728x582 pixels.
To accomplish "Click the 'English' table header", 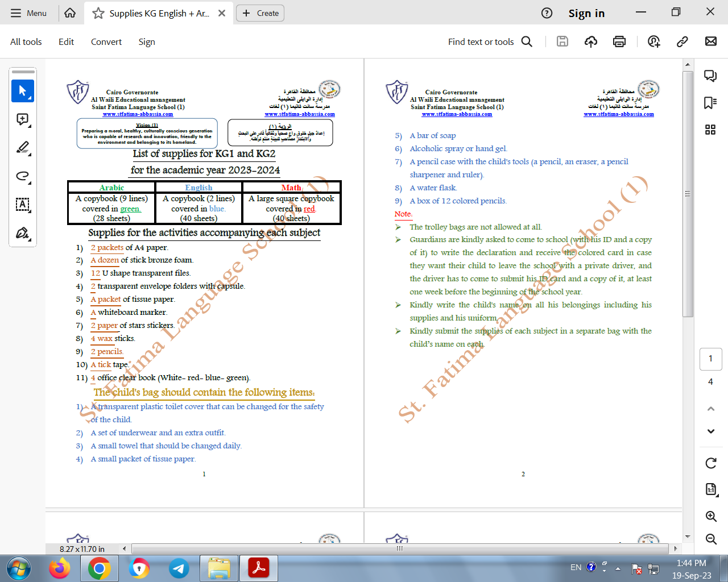I will (198, 188).
